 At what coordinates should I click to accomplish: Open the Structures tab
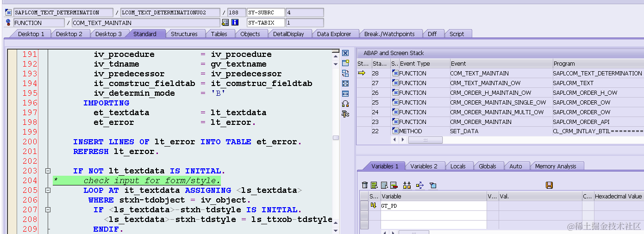point(184,34)
